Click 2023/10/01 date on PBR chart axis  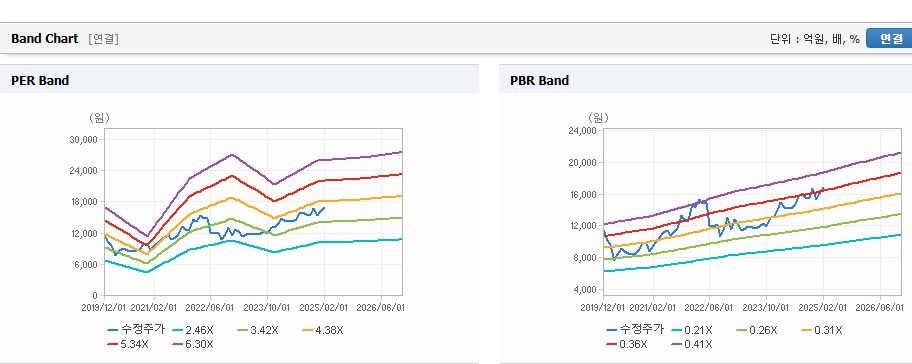(767, 307)
